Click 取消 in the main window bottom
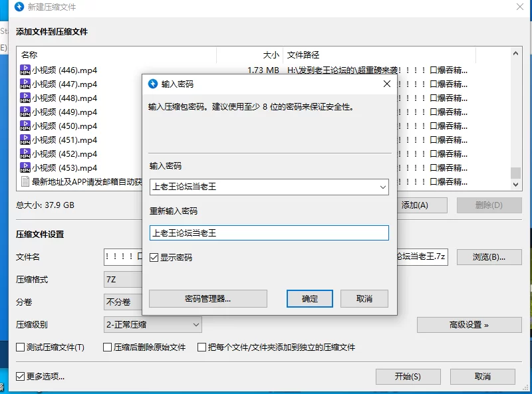532x394 pixels. (x=483, y=376)
